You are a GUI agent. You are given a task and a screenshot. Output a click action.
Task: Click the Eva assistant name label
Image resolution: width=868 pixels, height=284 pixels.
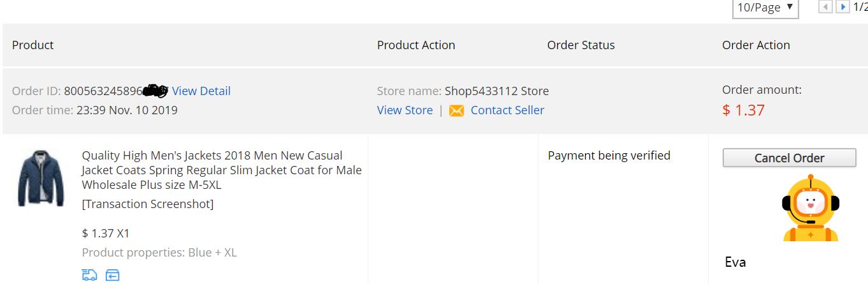pos(735,262)
